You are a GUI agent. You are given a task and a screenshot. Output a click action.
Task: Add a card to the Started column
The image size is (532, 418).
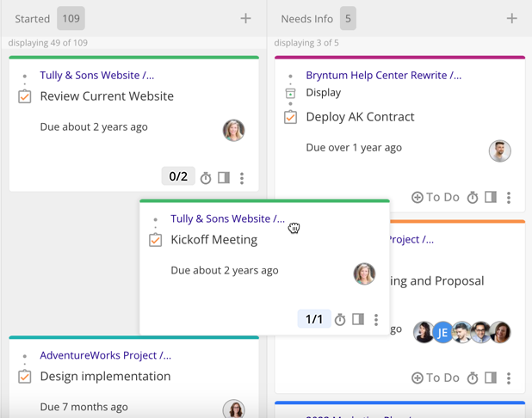[x=245, y=18]
